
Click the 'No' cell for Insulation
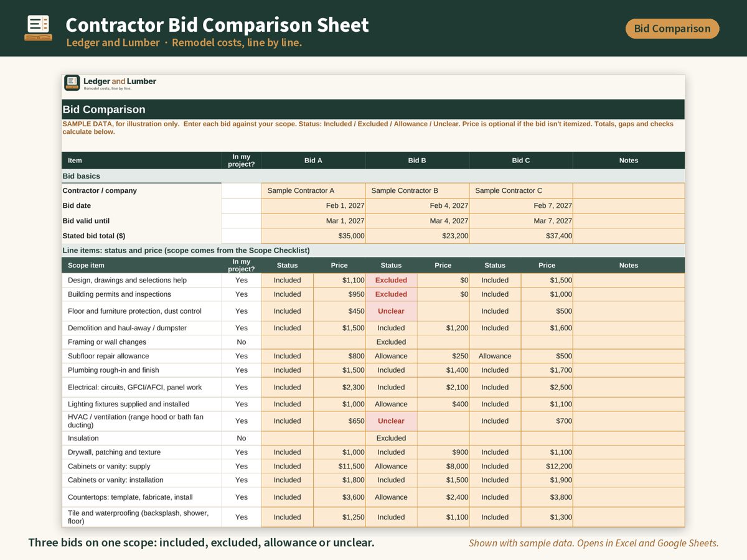[242, 438]
